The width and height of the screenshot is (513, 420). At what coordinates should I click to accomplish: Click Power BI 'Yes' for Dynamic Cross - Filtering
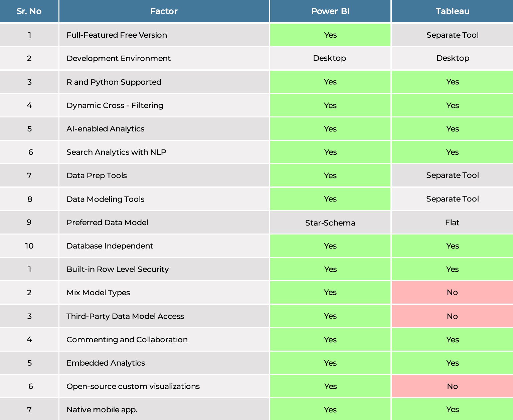pyautogui.click(x=330, y=105)
